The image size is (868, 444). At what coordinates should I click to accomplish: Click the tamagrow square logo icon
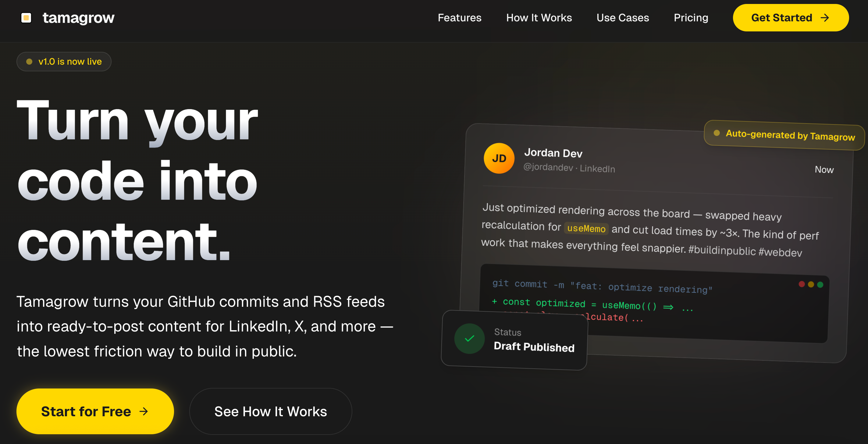(x=26, y=17)
